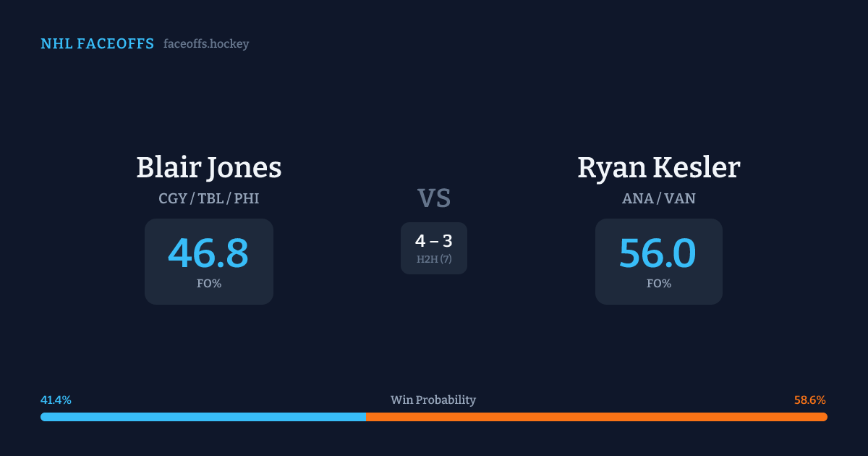
Task: Click the 41.4% win probability label
Action: click(56, 400)
